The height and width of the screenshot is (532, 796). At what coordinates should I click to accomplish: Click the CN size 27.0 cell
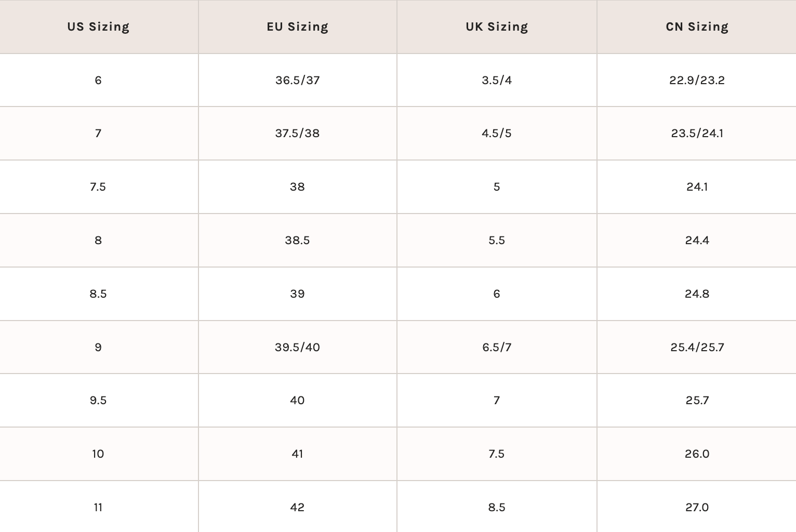(x=697, y=508)
